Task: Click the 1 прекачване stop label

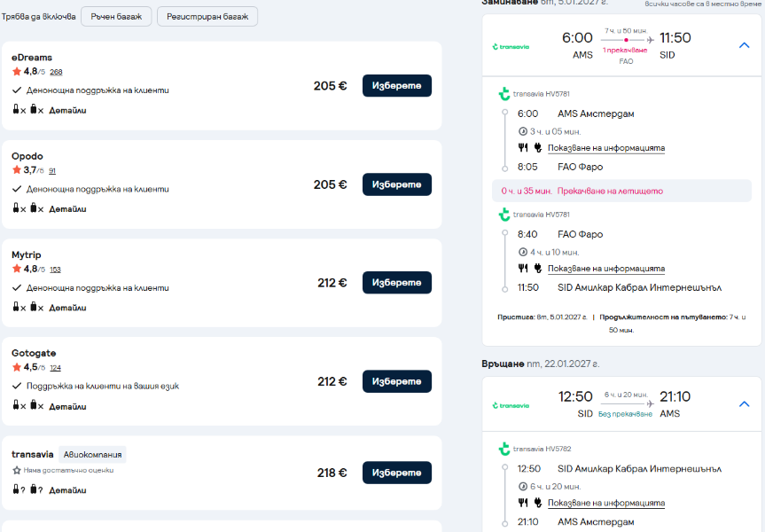Action: pyautogui.click(x=625, y=51)
